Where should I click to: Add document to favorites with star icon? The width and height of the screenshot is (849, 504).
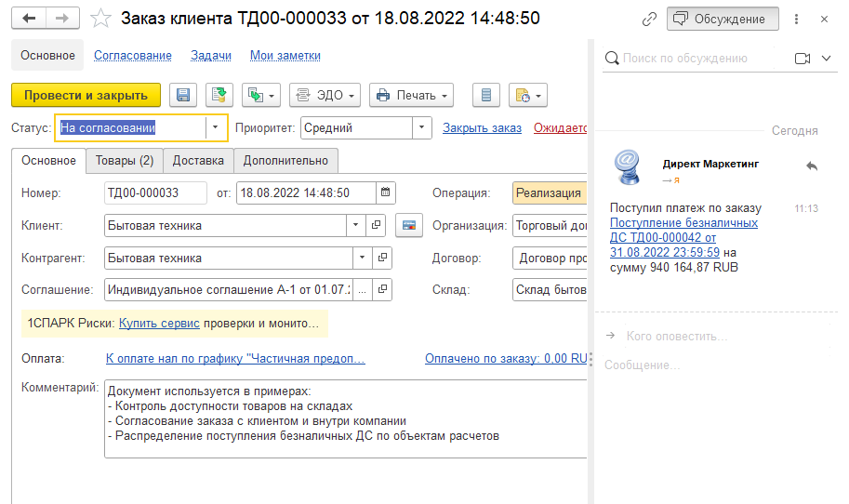click(x=103, y=19)
